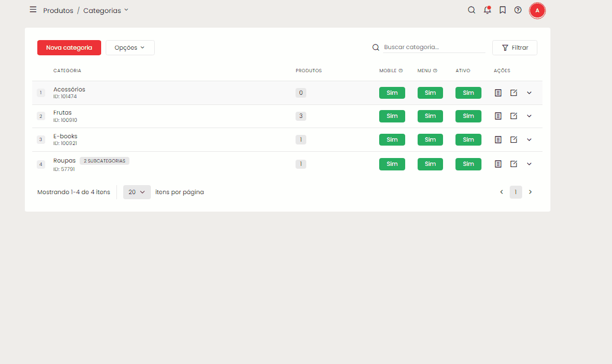The image size is (612, 364).
Task: Click the bookmark icon in header
Action: [502, 10]
